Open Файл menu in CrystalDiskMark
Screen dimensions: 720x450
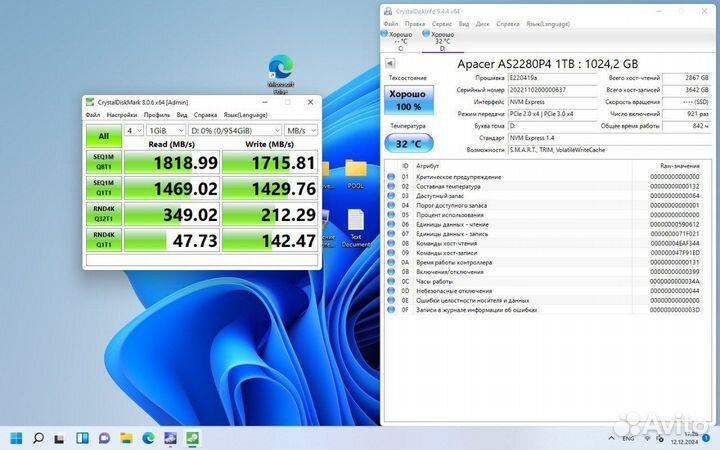coord(93,115)
